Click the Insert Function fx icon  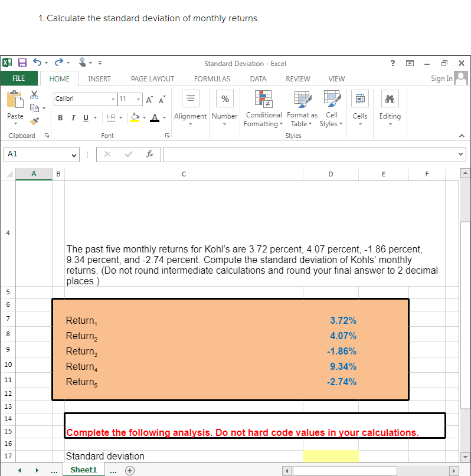tap(150, 154)
